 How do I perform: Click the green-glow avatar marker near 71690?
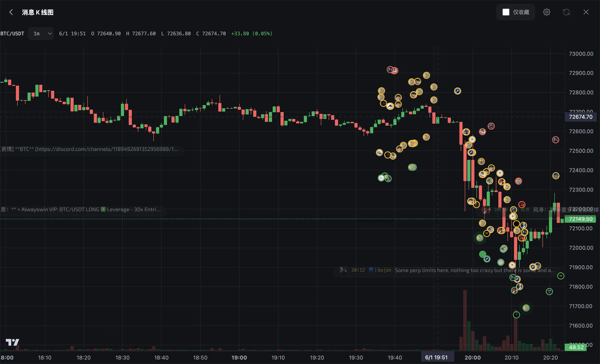526,308
